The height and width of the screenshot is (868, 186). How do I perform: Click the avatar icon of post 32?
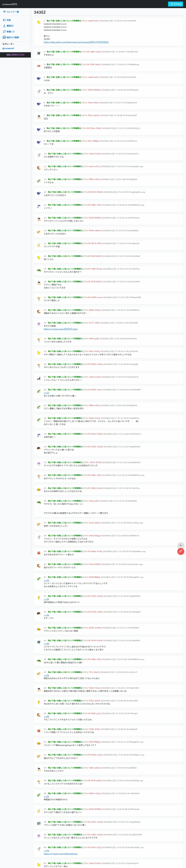point(39,448)
